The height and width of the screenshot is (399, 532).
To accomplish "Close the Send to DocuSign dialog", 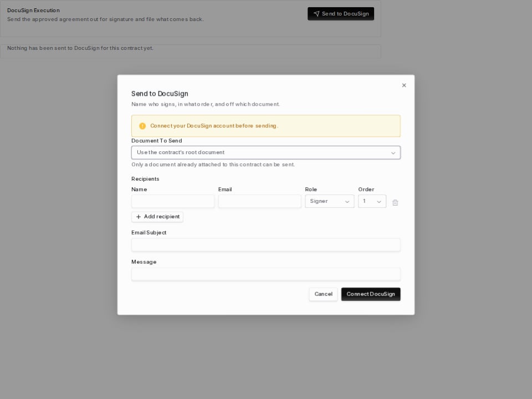I will [x=404, y=85].
